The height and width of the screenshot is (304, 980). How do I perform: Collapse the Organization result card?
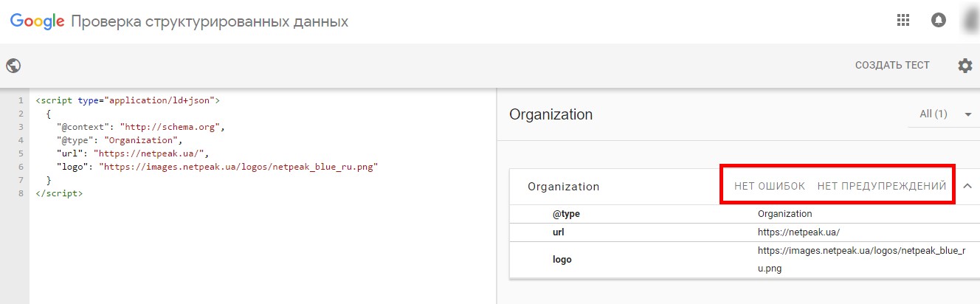(x=967, y=186)
